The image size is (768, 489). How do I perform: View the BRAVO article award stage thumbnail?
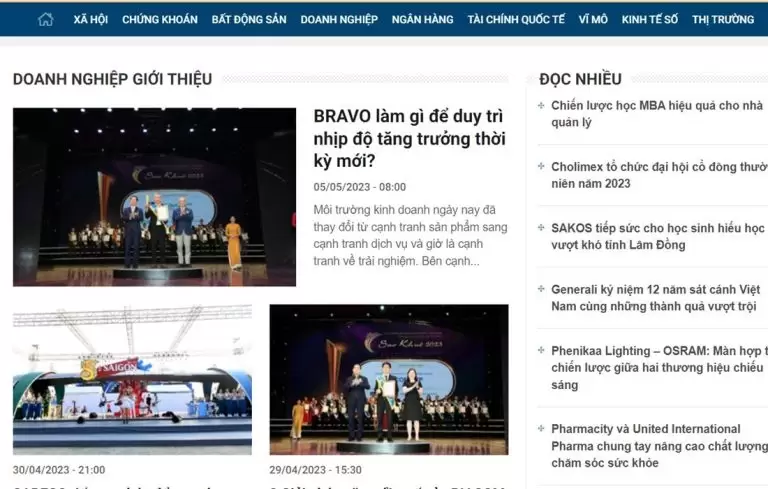[x=154, y=197]
